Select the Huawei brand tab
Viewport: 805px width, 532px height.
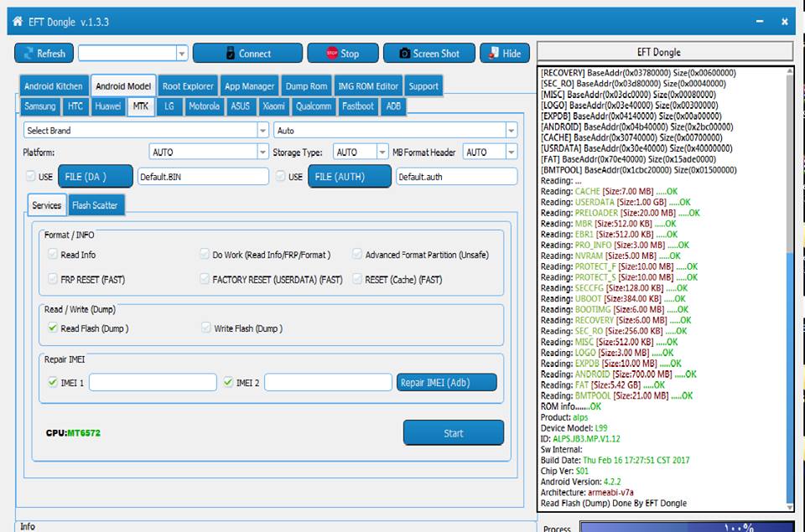tap(108, 106)
